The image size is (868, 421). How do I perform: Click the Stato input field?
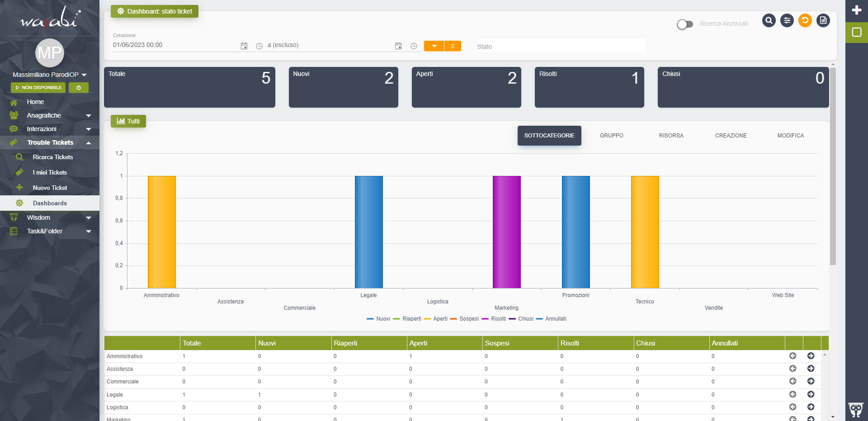pyautogui.click(x=561, y=46)
